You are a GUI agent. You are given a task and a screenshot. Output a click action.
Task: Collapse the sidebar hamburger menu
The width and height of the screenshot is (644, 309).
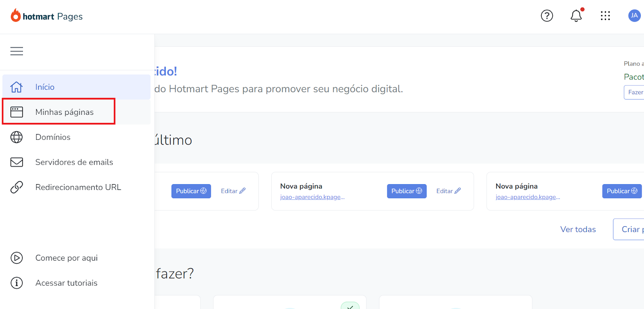(x=17, y=51)
